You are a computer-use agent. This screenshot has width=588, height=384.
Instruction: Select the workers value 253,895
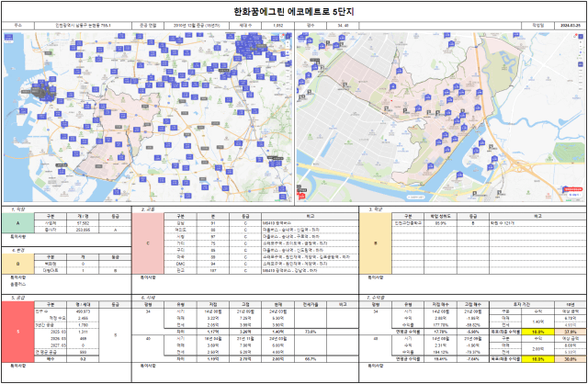click(x=83, y=230)
